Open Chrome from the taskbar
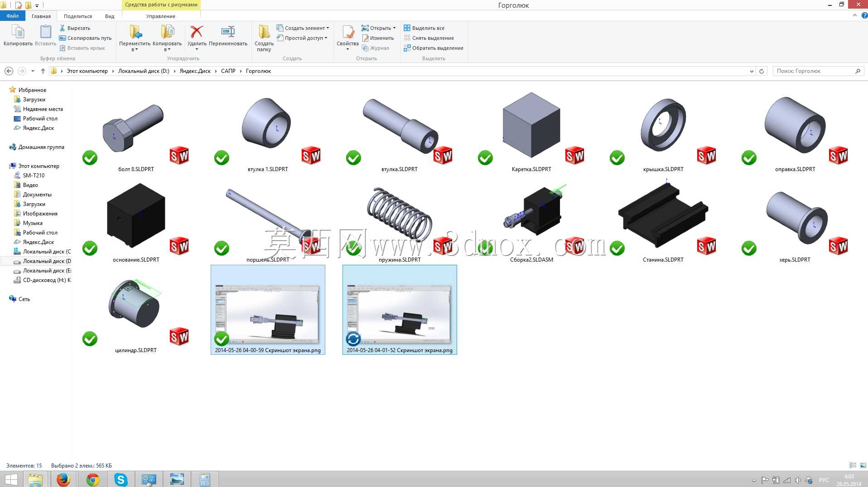Image resolution: width=868 pixels, height=487 pixels. coord(93,479)
